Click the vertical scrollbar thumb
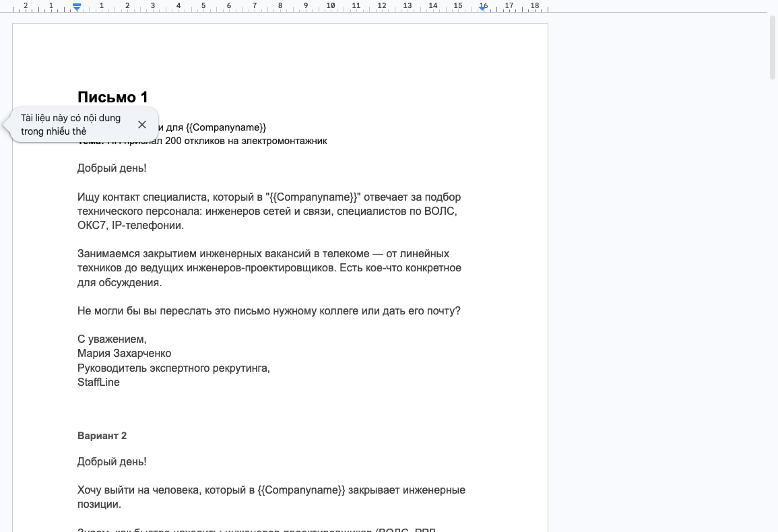778x532 pixels. 772,47
